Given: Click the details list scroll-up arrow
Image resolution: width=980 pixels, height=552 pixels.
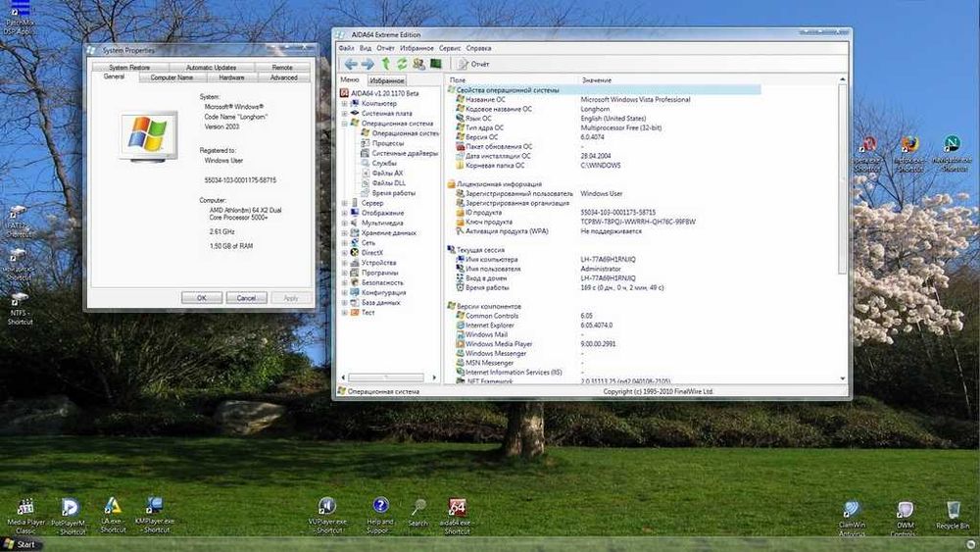Looking at the screenshot, I should click(x=843, y=79).
